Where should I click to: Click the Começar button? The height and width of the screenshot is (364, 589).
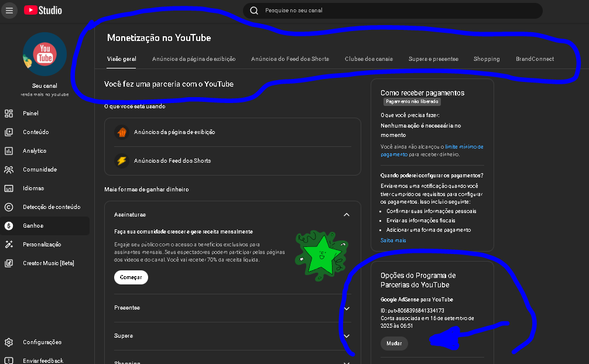click(131, 277)
